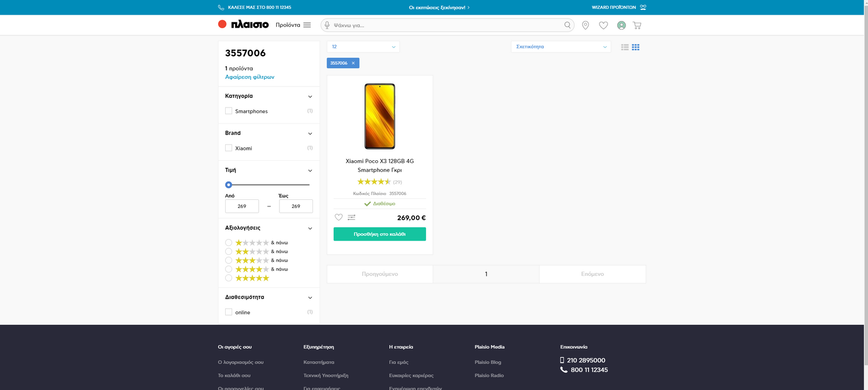
Task: Click the phone icon in top bar
Action: coord(221,8)
